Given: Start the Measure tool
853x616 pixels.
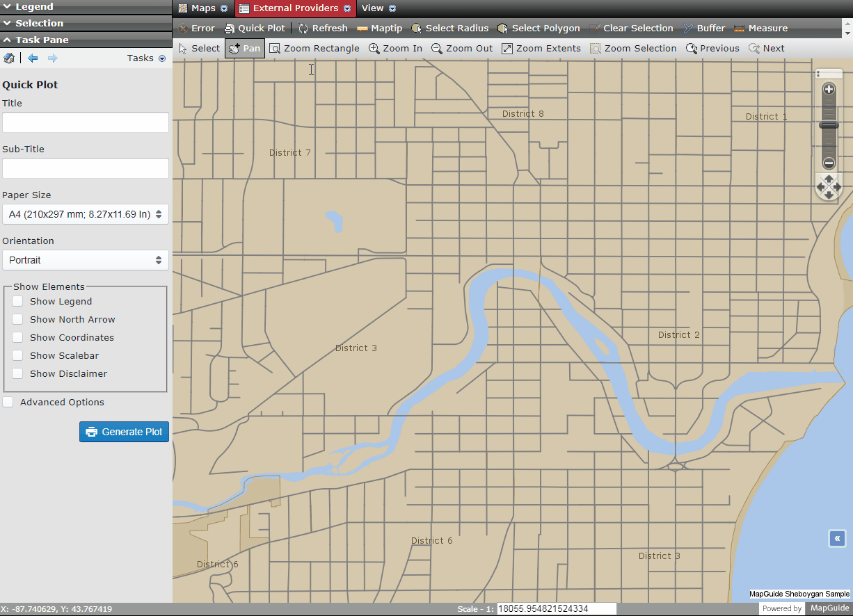Looking at the screenshot, I should coord(761,29).
